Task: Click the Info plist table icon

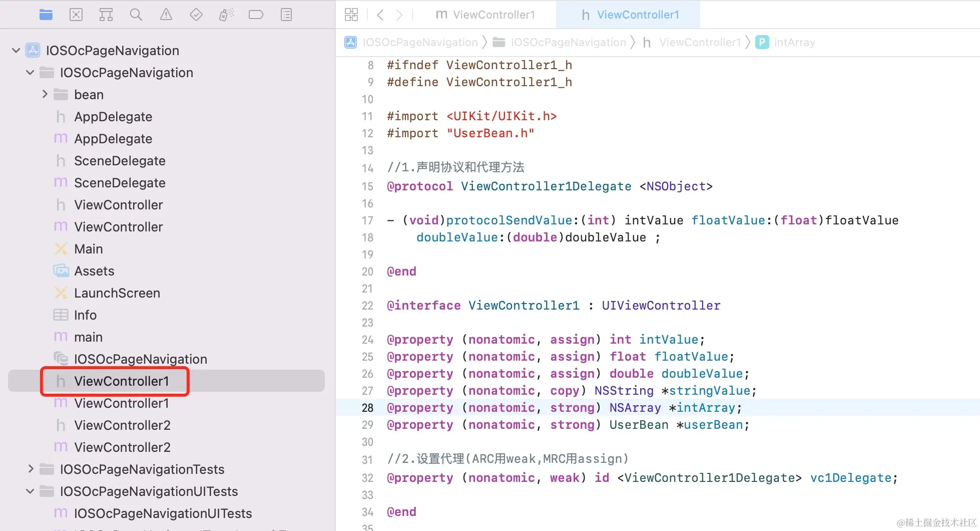Action: 61,315
